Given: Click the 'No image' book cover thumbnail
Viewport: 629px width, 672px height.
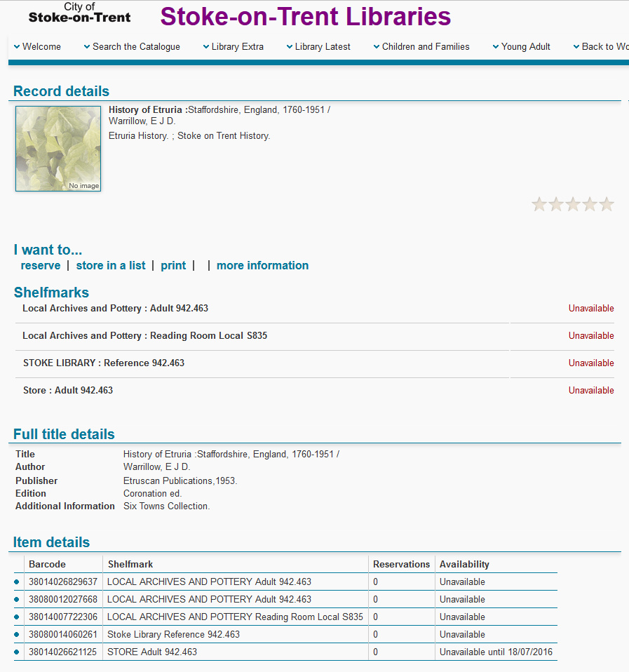Looking at the screenshot, I should click(x=58, y=149).
